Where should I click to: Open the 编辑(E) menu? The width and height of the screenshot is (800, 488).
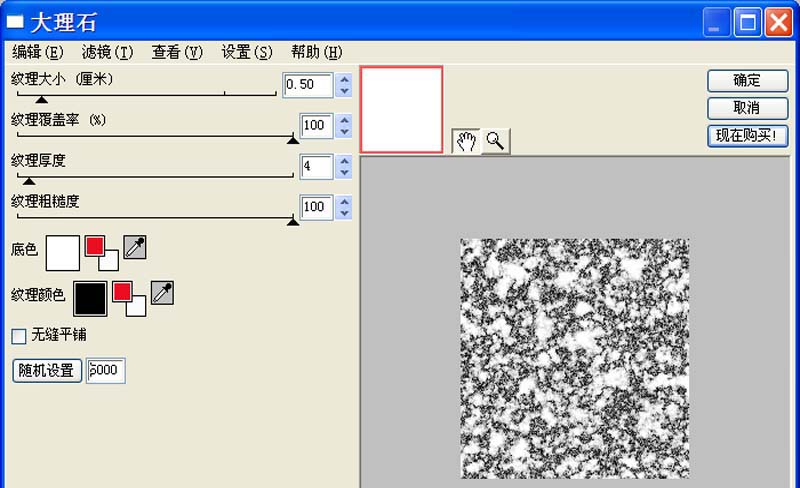click(x=37, y=52)
